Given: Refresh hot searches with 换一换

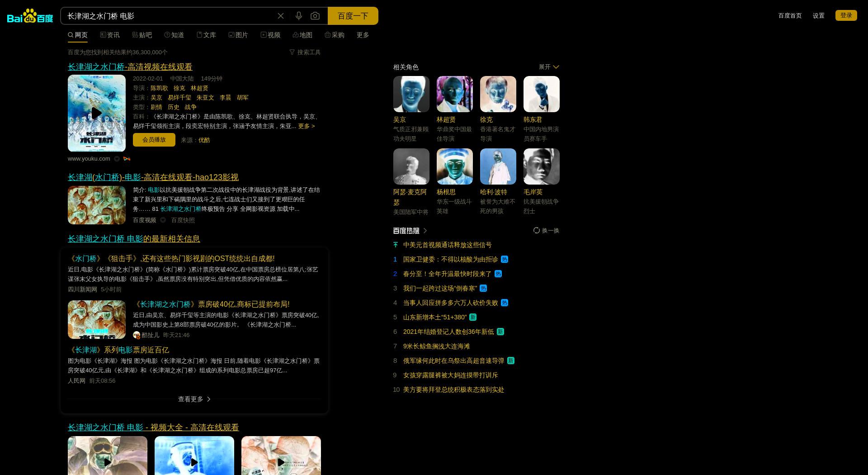Looking at the screenshot, I should coord(546,230).
